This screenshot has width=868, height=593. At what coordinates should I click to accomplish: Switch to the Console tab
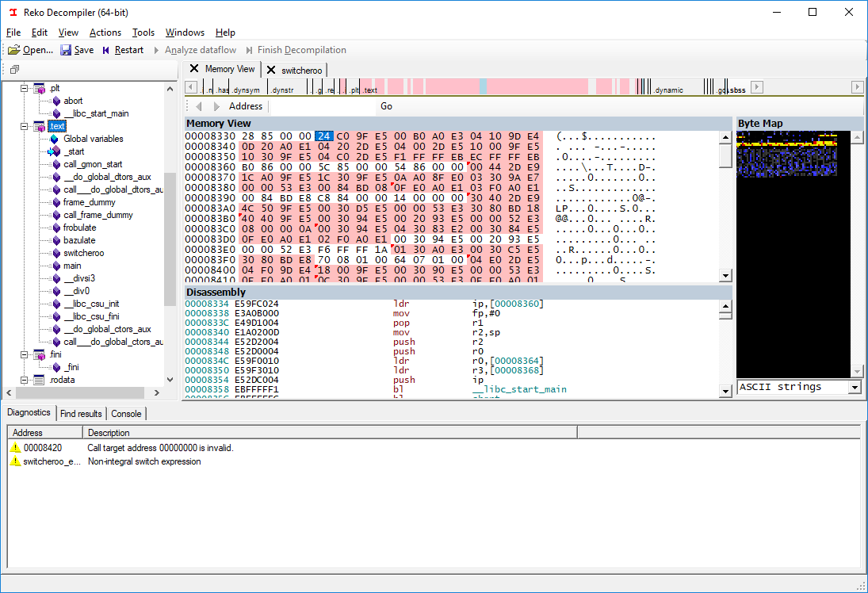pyautogui.click(x=126, y=414)
